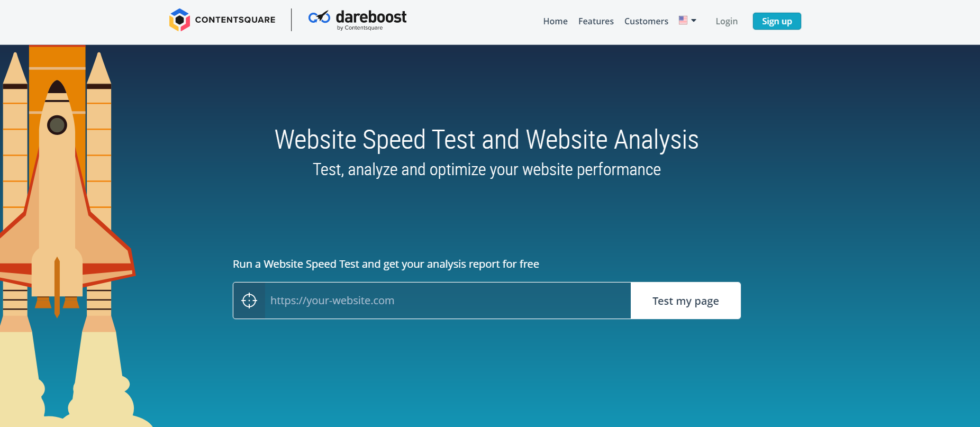Click the dareboost brand name

371,17
